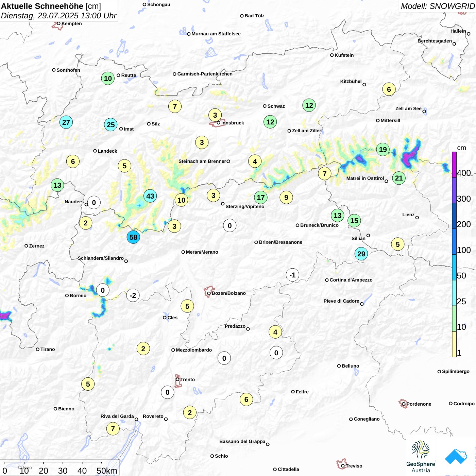
Task: Click the Berchtesgaden label
Action: (x=435, y=41)
